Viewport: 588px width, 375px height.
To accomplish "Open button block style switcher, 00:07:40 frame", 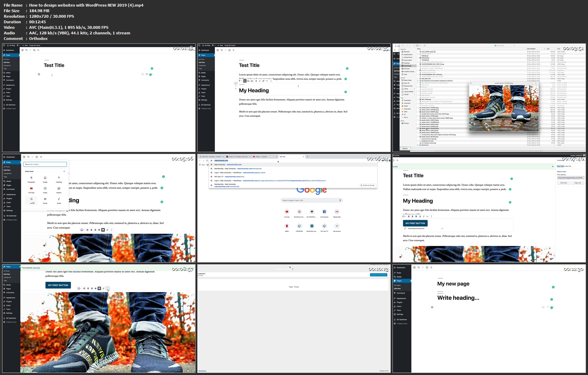I will (x=404, y=216).
